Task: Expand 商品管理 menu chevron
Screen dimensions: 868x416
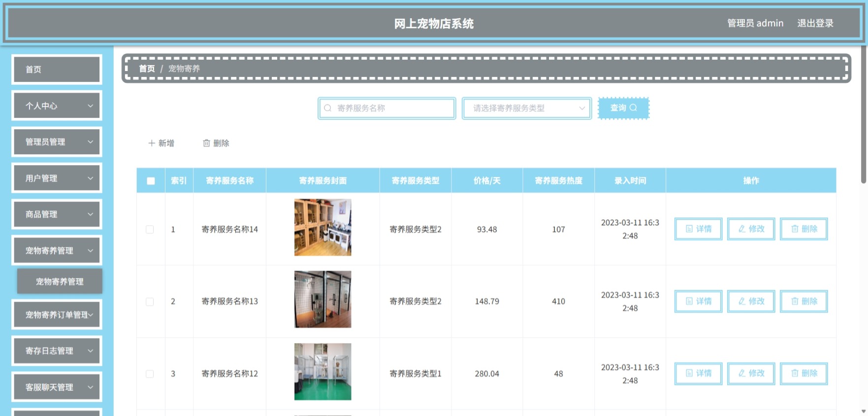Action: coord(90,214)
